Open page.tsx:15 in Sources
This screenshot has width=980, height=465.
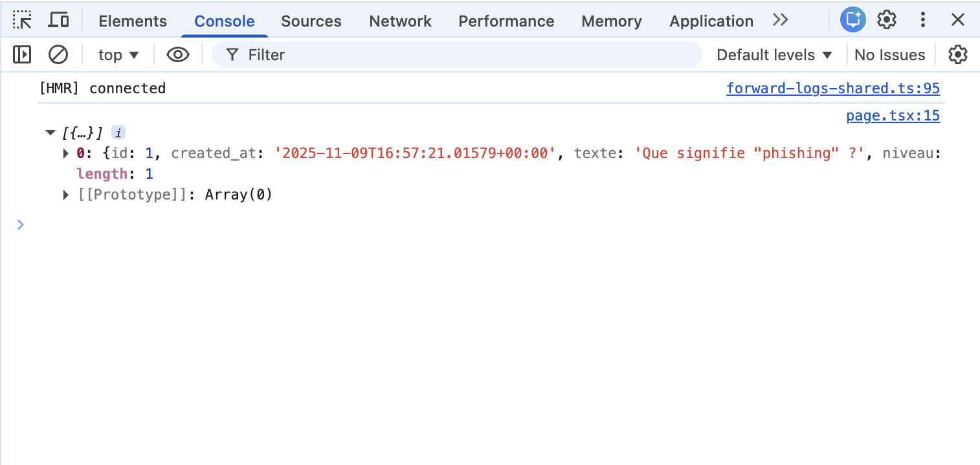coord(893,115)
